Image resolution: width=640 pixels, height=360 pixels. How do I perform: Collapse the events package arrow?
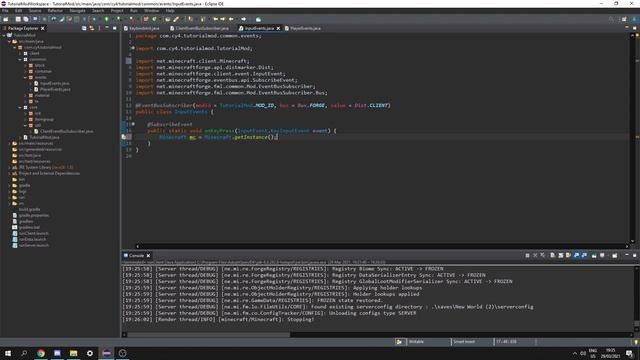tap(25, 77)
